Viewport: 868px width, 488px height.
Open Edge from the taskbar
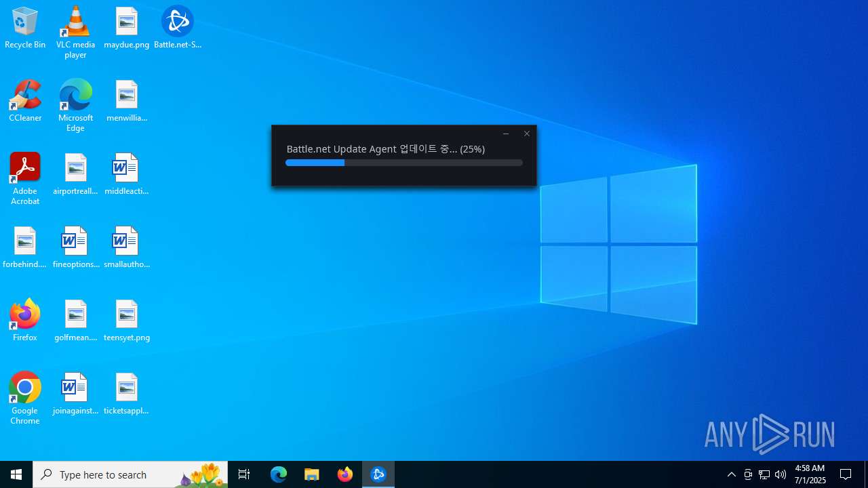coord(279,474)
